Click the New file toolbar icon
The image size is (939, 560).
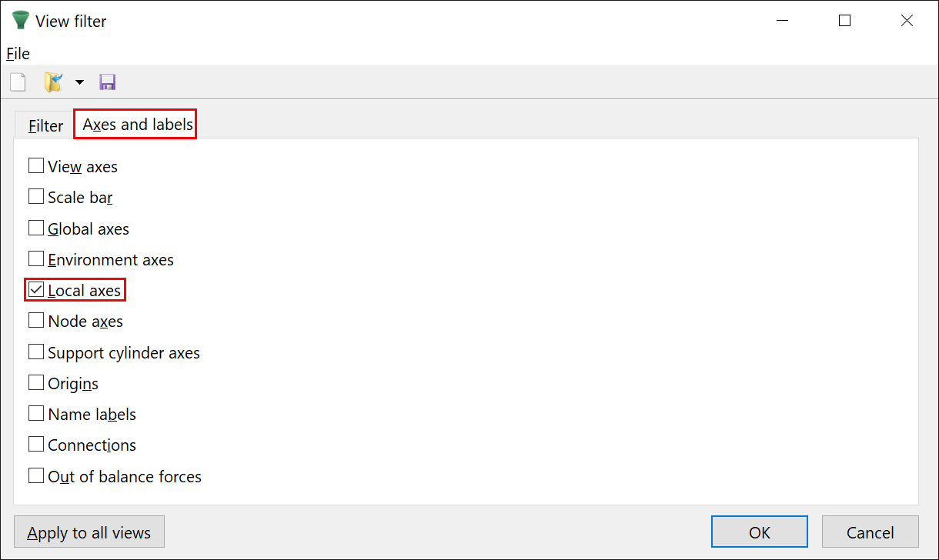pos(18,82)
